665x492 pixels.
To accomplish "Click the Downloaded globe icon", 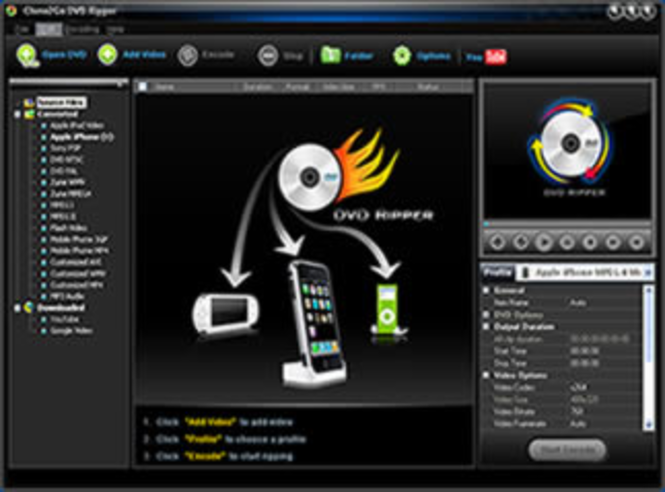I will (x=29, y=308).
